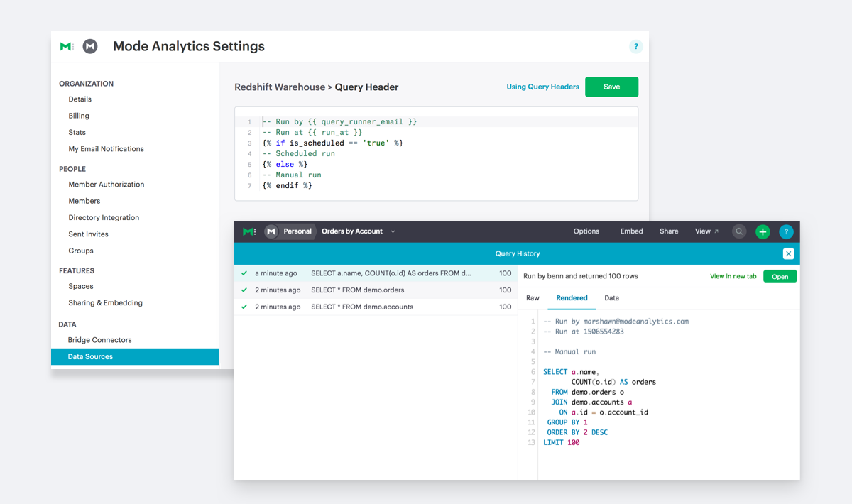Click the Personal workspace avatar icon
The height and width of the screenshot is (504, 852).
click(x=271, y=231)
